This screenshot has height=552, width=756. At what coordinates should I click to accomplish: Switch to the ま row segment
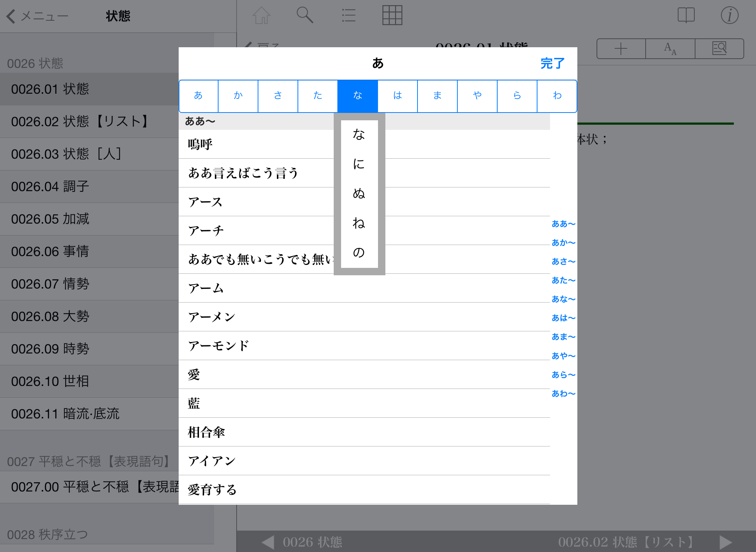(437, 96)
